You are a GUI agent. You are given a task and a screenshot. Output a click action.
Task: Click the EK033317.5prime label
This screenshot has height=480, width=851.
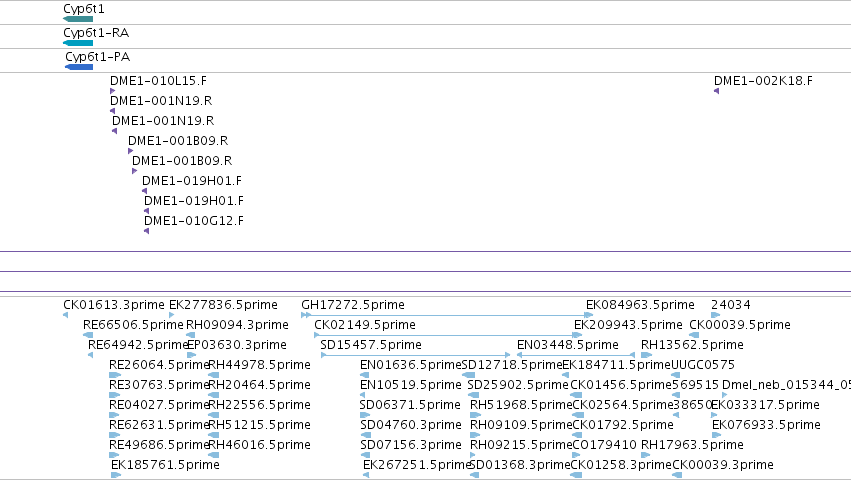pos(765,405)
